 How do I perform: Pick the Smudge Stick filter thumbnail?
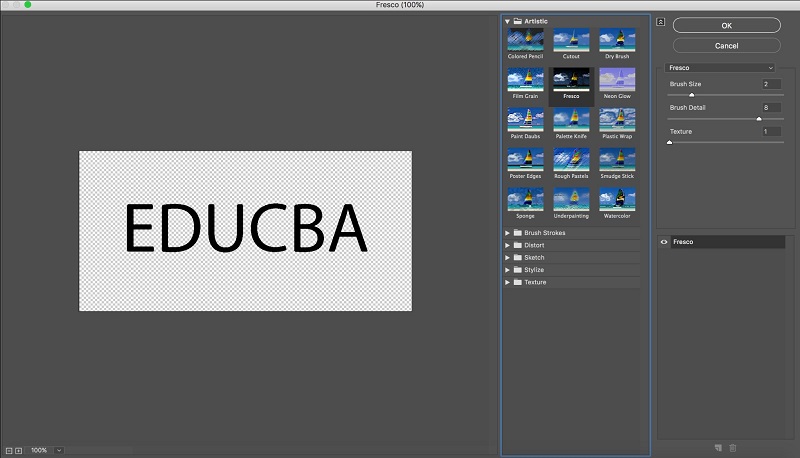[617, 160]
